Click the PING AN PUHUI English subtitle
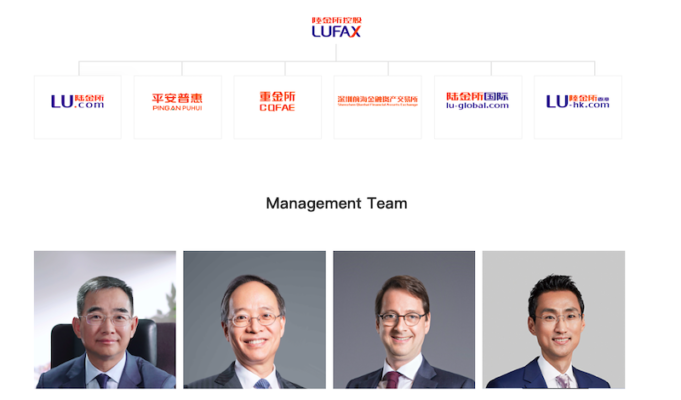The height and width of the screenshot is (400, 681). click(177, 108)
